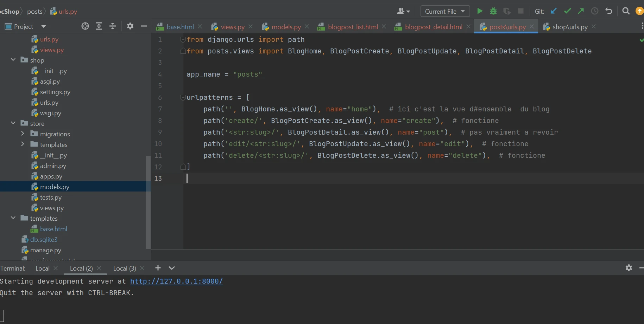The width and height of the screenshot is (644, 324).
Task: Switch to Local (3) terminal tab
Action: click(124, 268)
